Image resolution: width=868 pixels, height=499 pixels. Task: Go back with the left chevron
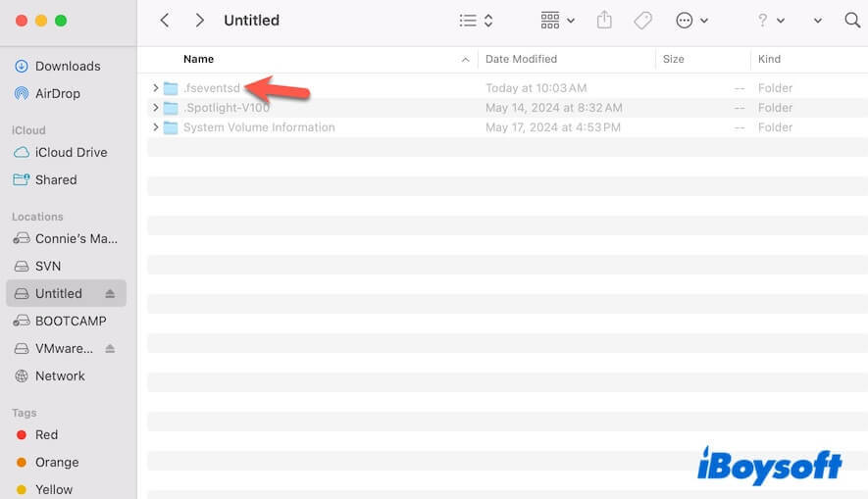tap(165, 21)
